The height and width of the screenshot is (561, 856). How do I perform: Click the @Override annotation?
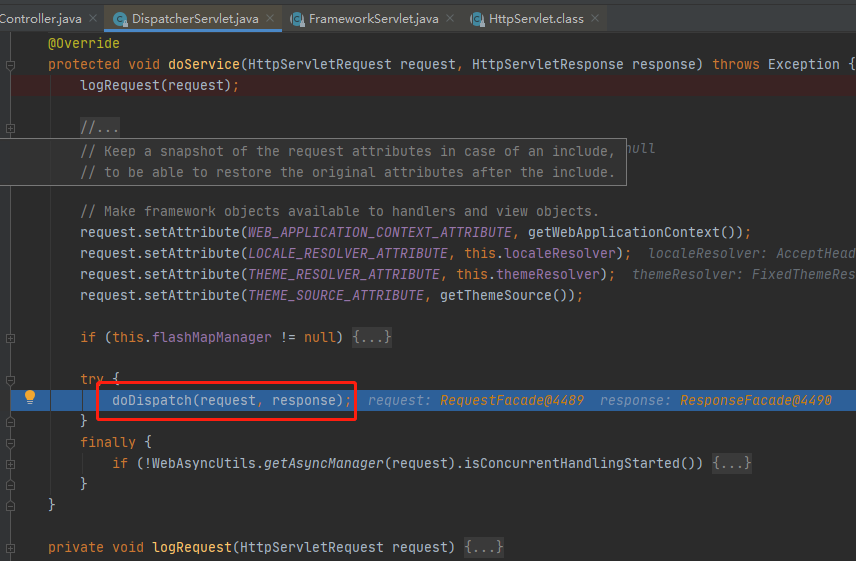(84, 43)
